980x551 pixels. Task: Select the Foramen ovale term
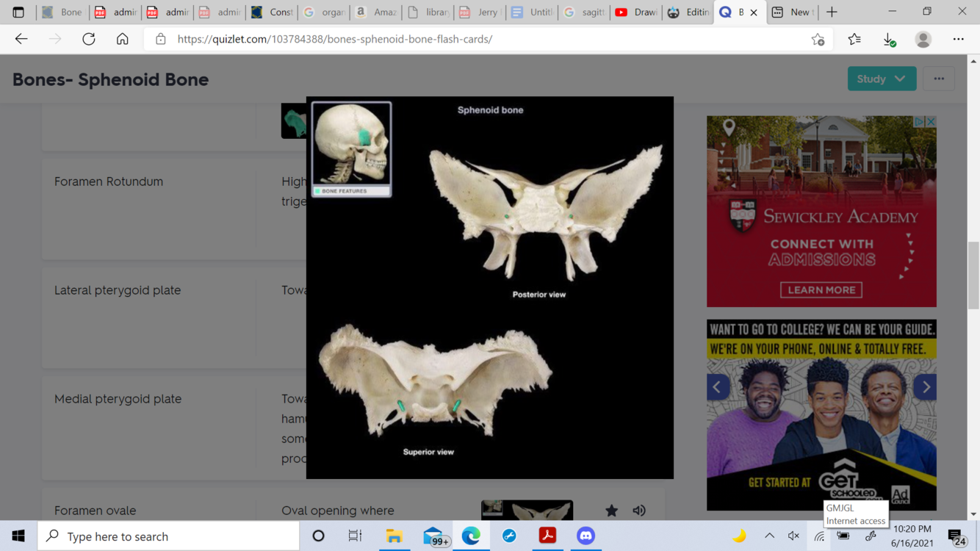click(95, 511)
